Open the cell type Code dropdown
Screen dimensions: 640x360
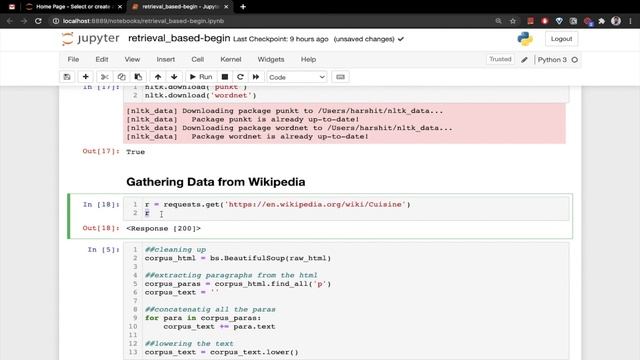297,77
